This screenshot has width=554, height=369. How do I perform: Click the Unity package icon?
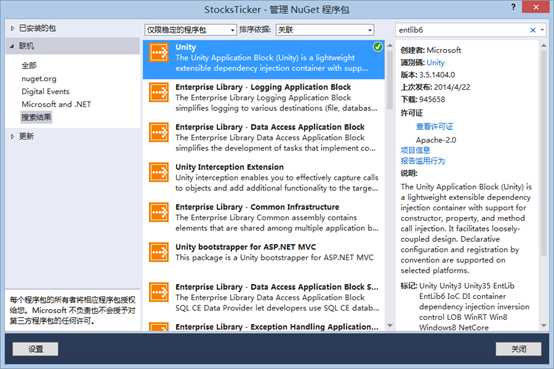tap(159, 52)
